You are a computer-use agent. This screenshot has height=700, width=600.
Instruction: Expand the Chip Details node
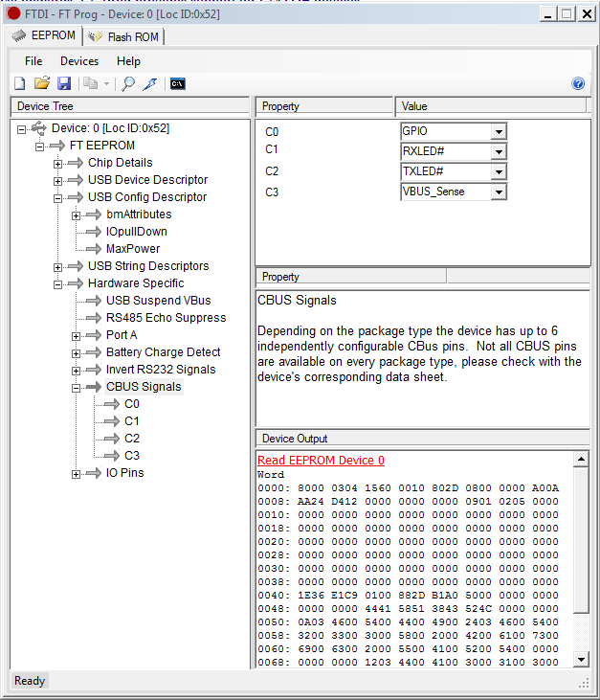[58, 164]
